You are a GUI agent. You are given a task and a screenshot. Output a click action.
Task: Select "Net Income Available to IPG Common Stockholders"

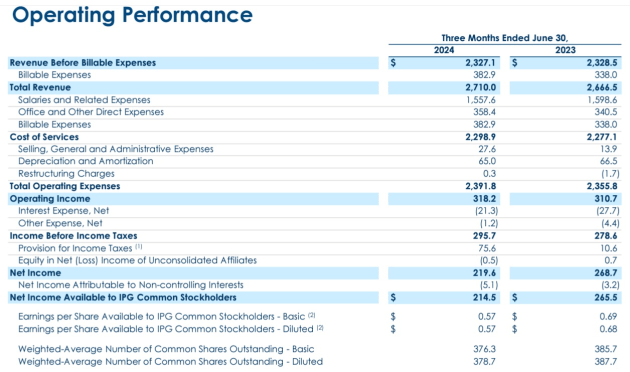tap(123, 298)
